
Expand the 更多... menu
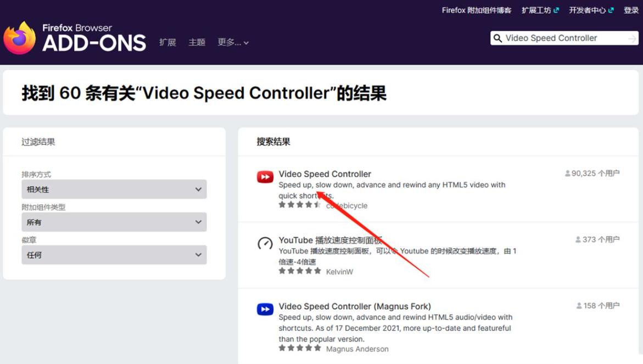[x=233, y=42]
